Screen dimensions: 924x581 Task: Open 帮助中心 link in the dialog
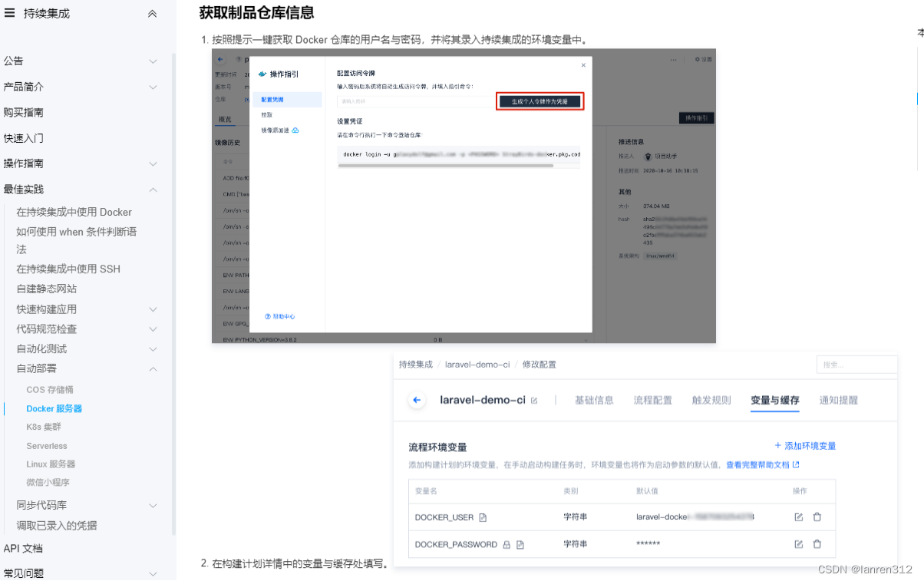(x=285, y=316)
